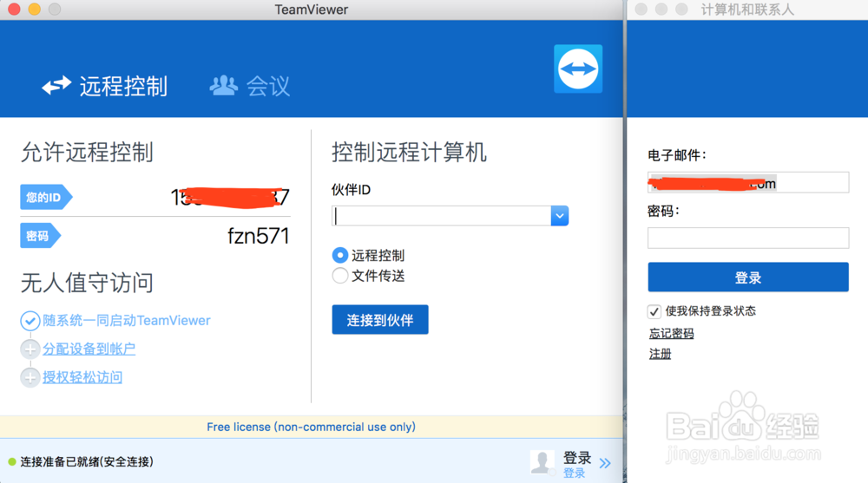The image size is (868, 483).
Task: Open link 随系统一同启动TeamViewer
Action: pyautogui.click(x=127, y=320)
